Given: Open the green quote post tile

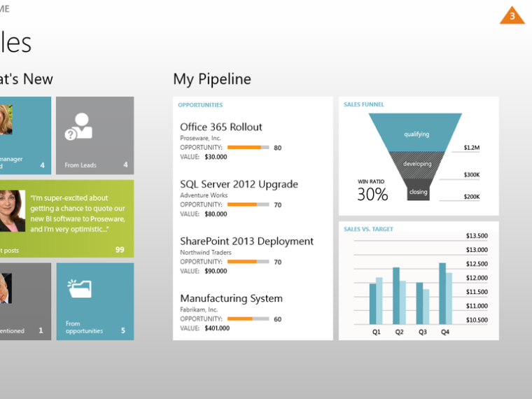Looking at the screenshot, I should pos(66,218).
